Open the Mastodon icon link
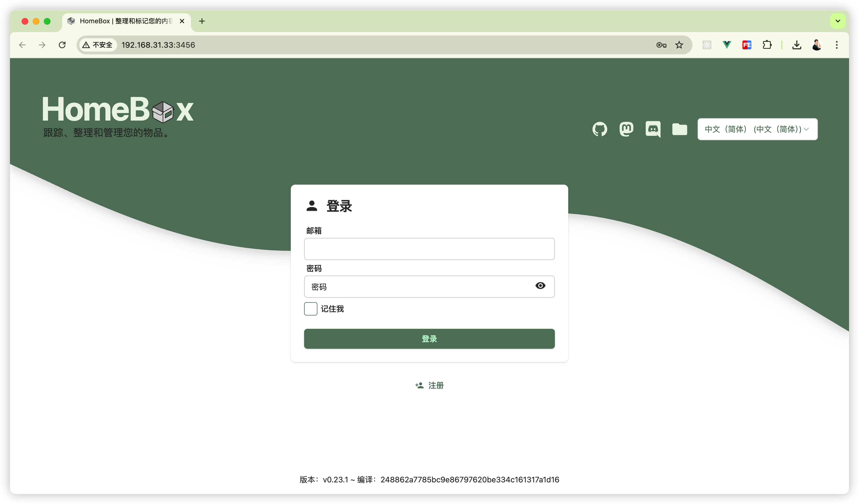The width and height of the screenshot is (859, 504). coord(626,129)
